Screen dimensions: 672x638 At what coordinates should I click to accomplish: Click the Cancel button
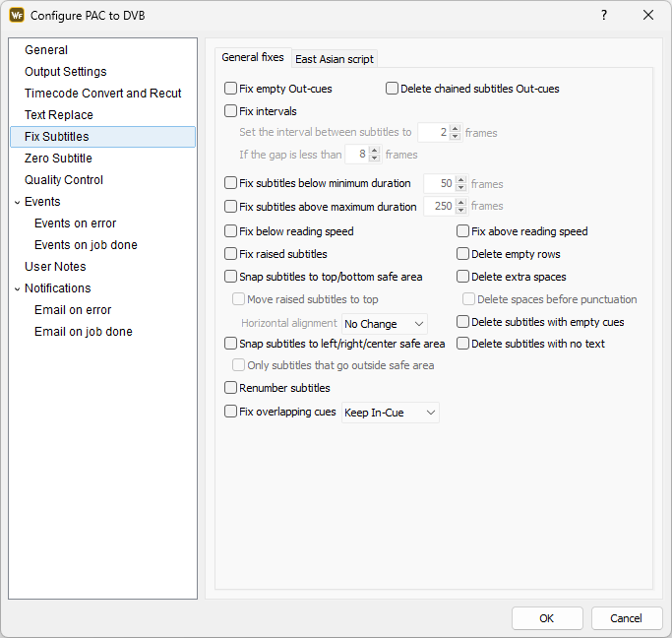[x=626, y=618]
